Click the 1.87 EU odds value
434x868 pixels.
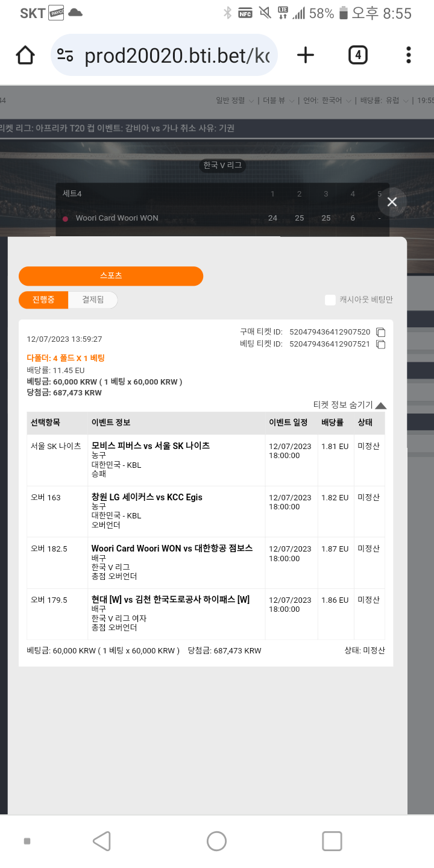tap(335, 549)
